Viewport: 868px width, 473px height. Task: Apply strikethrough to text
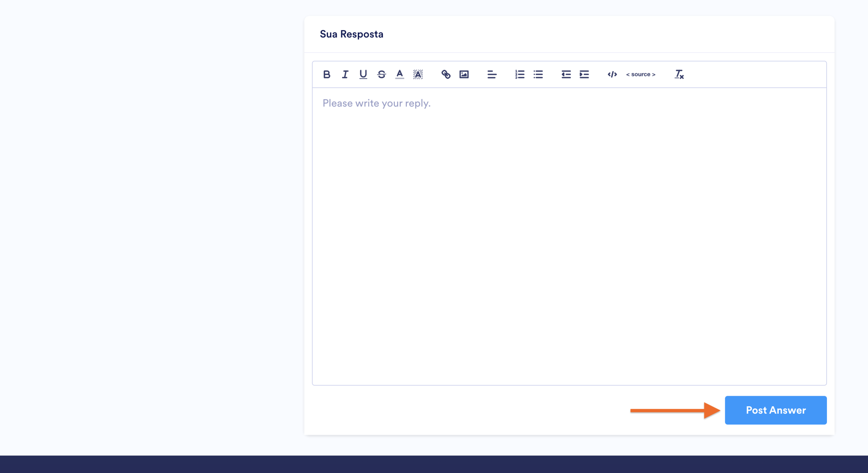(381, 74)
